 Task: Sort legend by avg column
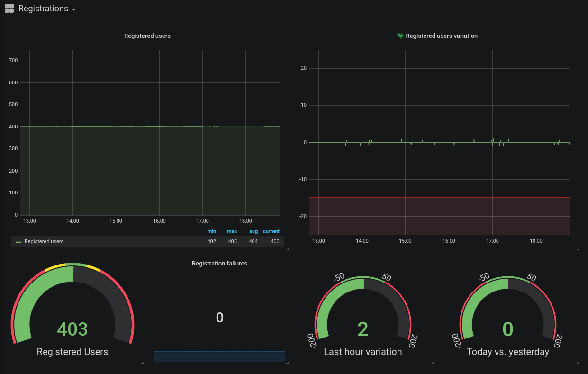pyautogui.click(x=253, y=231)
